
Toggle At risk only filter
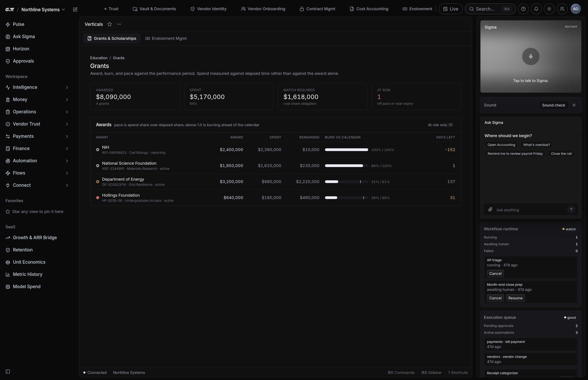click(x=440, y=125)
